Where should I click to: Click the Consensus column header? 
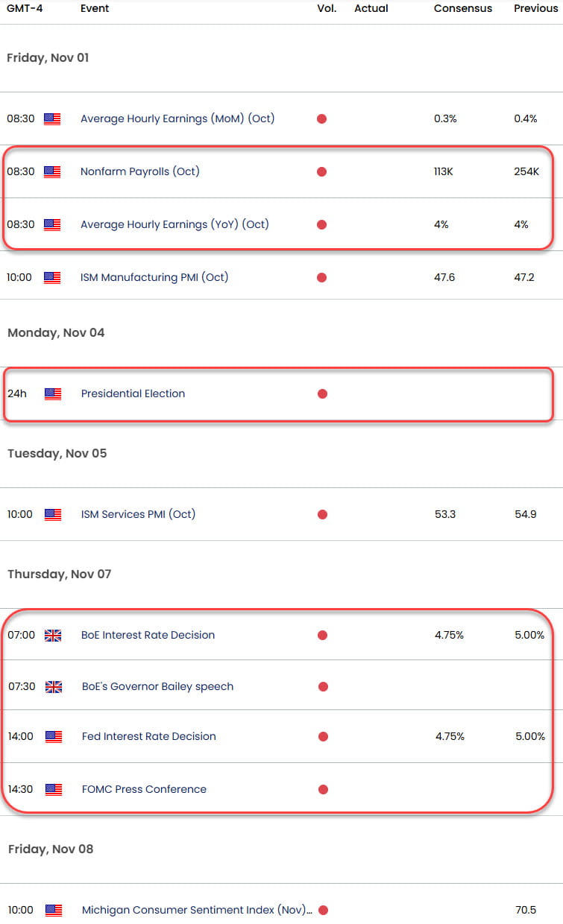(462, 8)
